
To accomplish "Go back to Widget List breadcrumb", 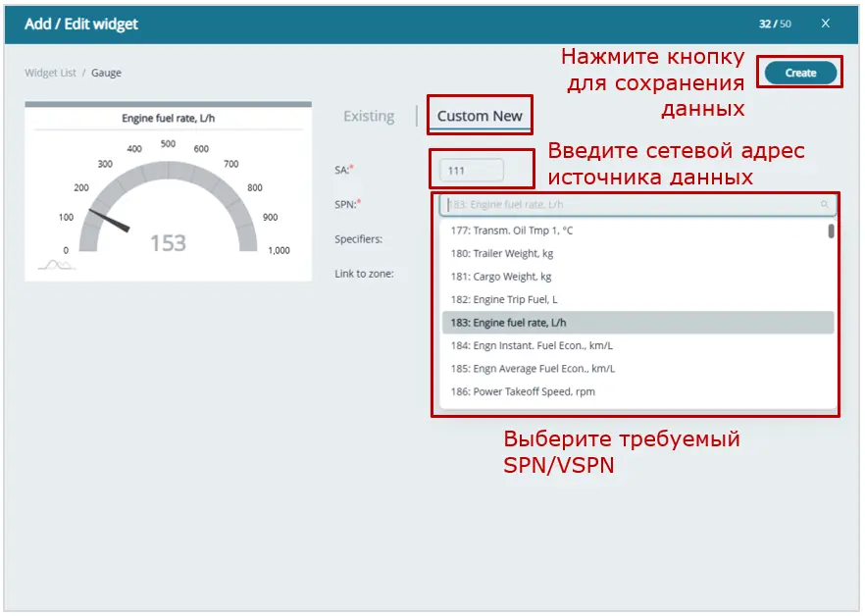I will [50, 73].
